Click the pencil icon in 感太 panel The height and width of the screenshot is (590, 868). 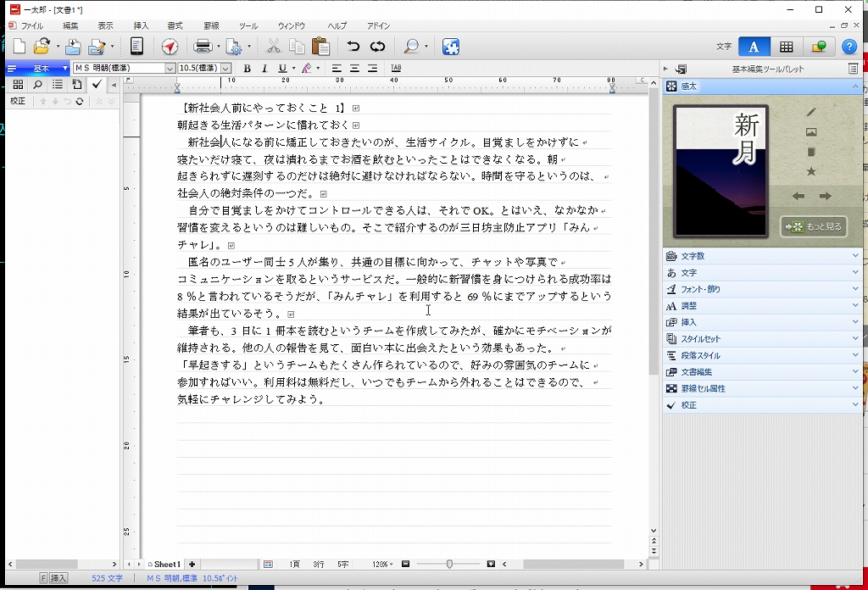pyautogui.click(x=810, y=112)
